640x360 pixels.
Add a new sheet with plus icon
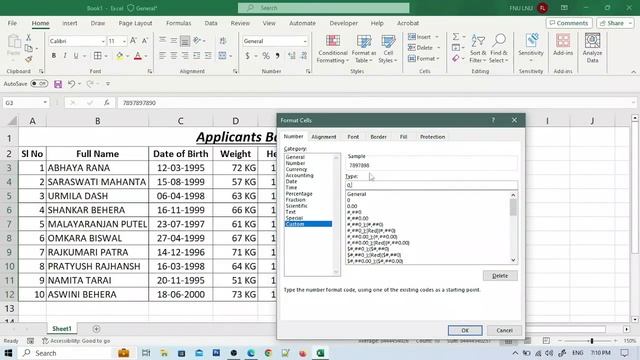96,329
